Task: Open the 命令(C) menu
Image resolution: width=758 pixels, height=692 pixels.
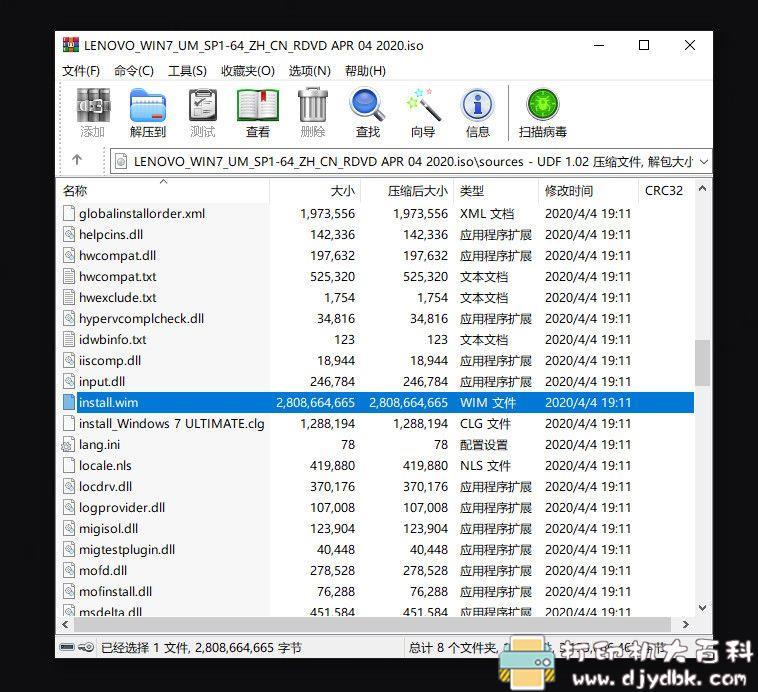Action: point(134,71)
